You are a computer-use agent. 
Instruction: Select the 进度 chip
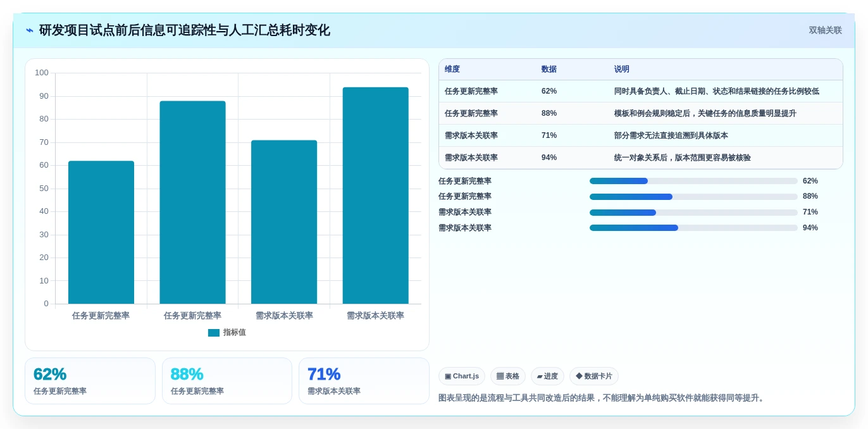pos(547,376)
